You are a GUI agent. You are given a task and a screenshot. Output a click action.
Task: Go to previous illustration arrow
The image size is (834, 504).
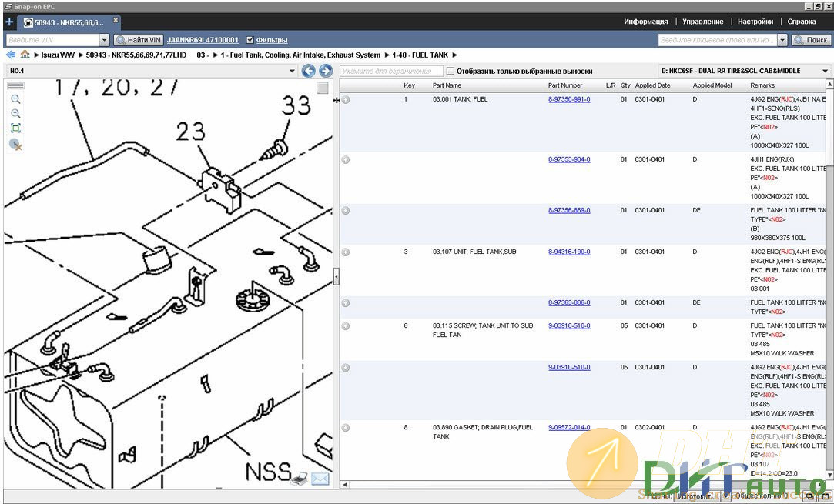click(309, 71)
